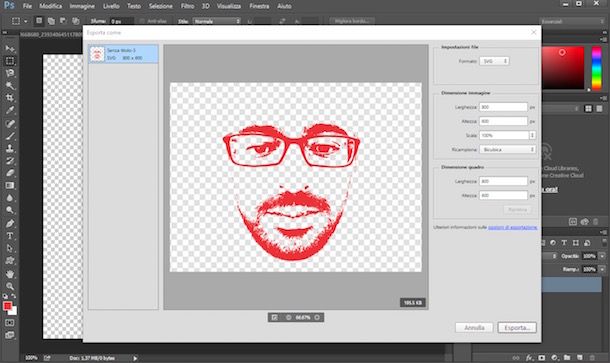Select the Blur tool
Screen dimensions: 610x363
(x=10, y=198)
